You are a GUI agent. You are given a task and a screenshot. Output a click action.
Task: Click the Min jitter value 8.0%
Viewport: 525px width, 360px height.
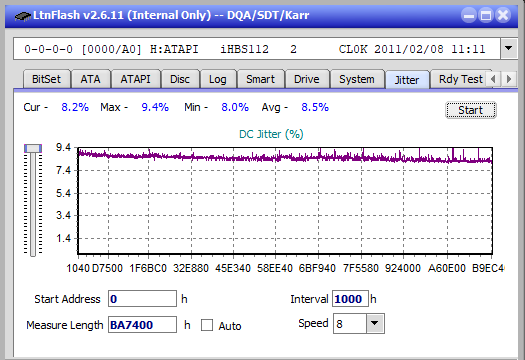pyautogui.click(x=235, y=107)
